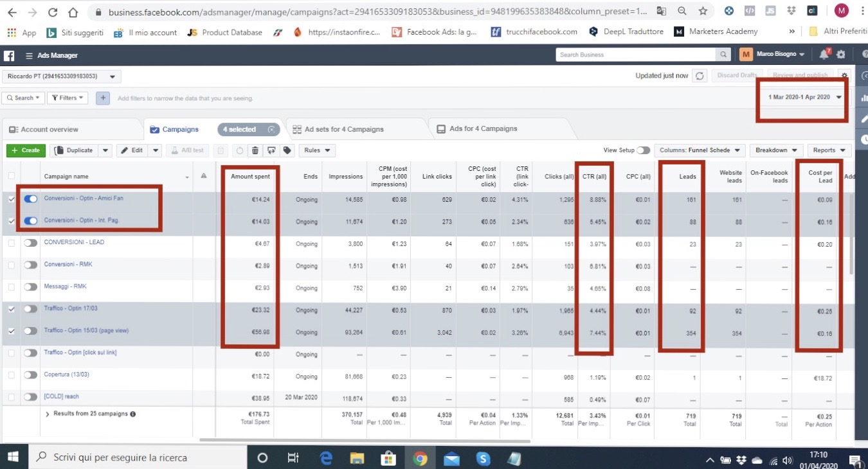Tick the checkbox for the CONVERSIONI - LEAD campaign
This screenshot has width=868, height=469.
click(x=11, y=243)
